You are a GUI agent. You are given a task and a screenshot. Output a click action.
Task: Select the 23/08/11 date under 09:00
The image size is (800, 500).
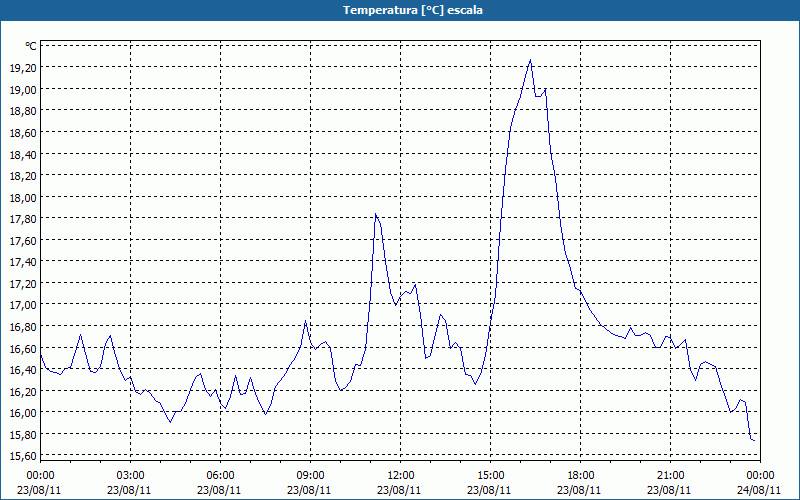pos(309,490)
